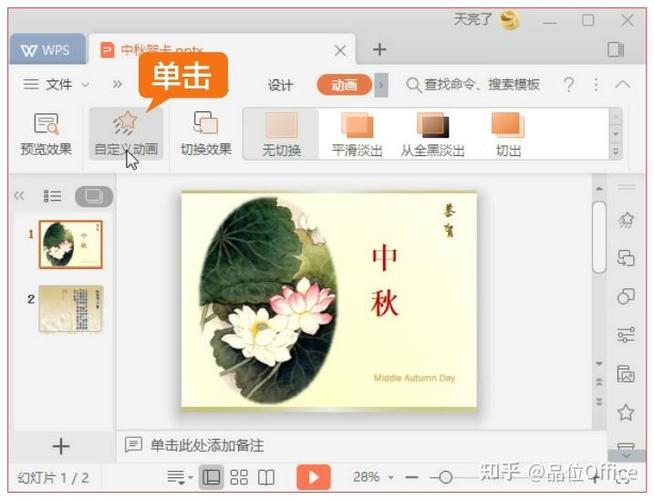Switch to slide thumbnails view
The height and width of the screenshot is (500, 654).
coord(94,196)
